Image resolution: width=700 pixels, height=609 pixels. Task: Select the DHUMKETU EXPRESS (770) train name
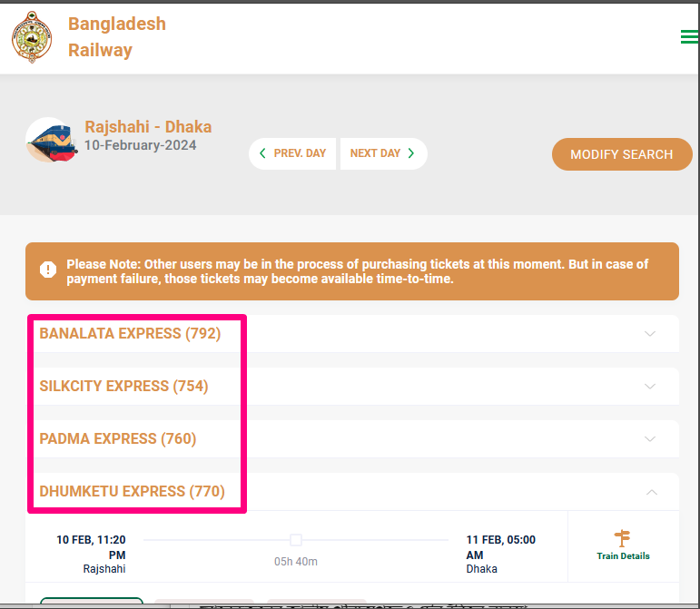pos(133,492)
